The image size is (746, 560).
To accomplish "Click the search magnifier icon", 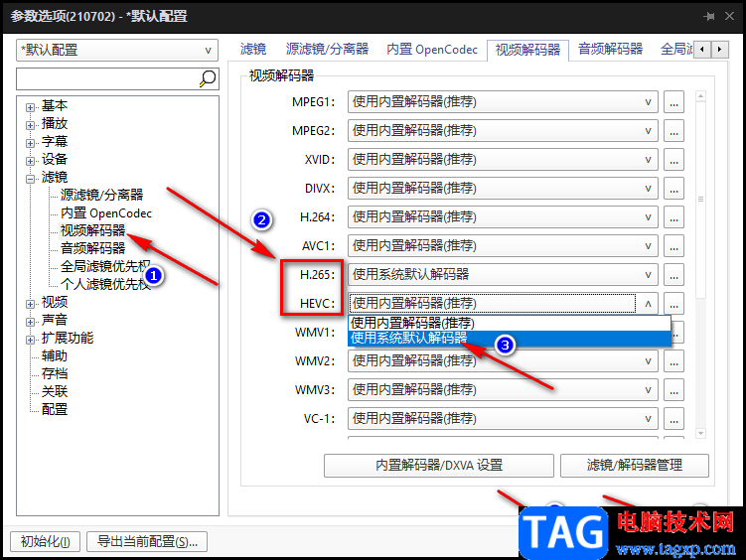I will [208, 78].
